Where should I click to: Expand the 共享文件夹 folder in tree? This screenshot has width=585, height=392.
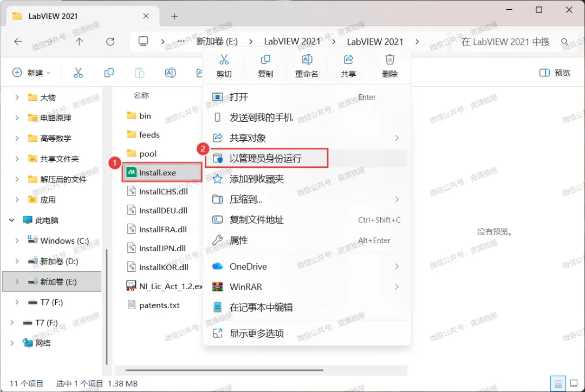point(16,159)
